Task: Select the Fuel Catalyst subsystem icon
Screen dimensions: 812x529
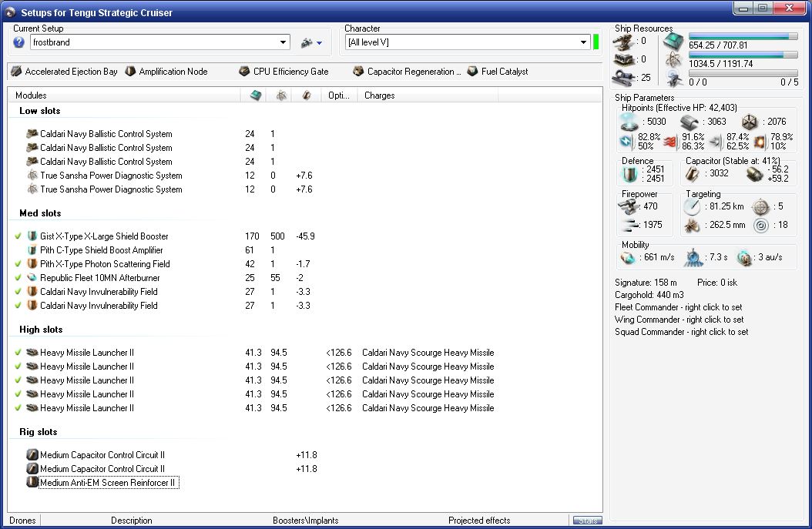Action: tap(472, 72)
